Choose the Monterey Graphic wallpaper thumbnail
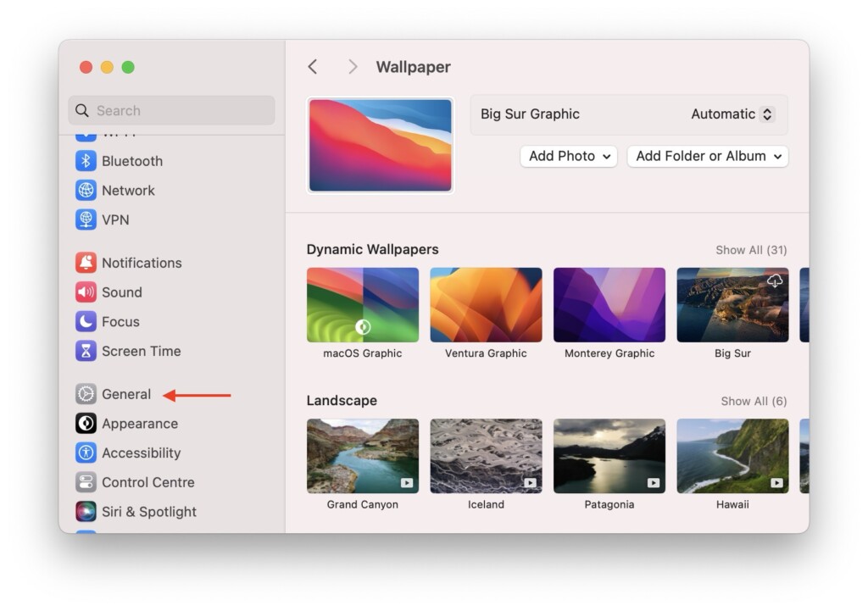The width and height of the screenshot is (868, 611). [609, 305]
